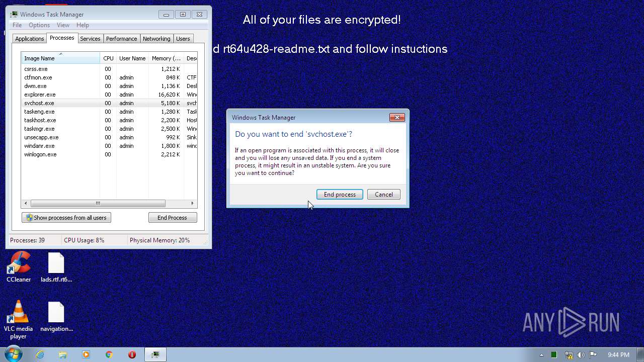The width and height of the screenshot is (644, 362).
Task: Select the taskhost.exe process row
Action: click(x=109, y=120)
